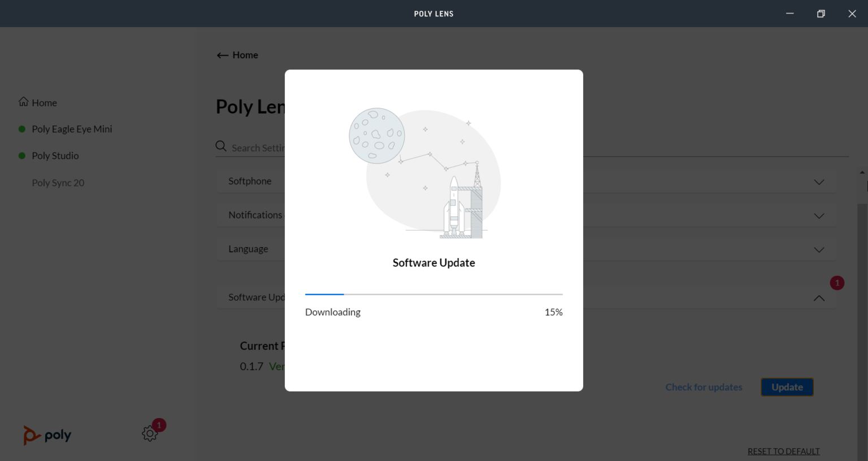This screenshot has height=461, width=868.
Task: Click RESET TO DEFAULT link
Action: [783, 451]
